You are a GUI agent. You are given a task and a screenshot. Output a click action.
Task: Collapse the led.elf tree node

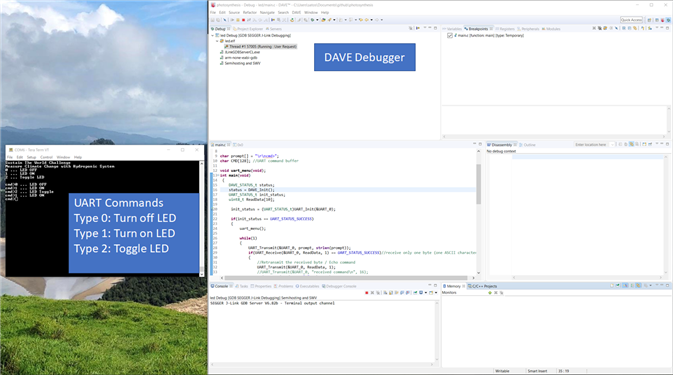click(217, 41)
